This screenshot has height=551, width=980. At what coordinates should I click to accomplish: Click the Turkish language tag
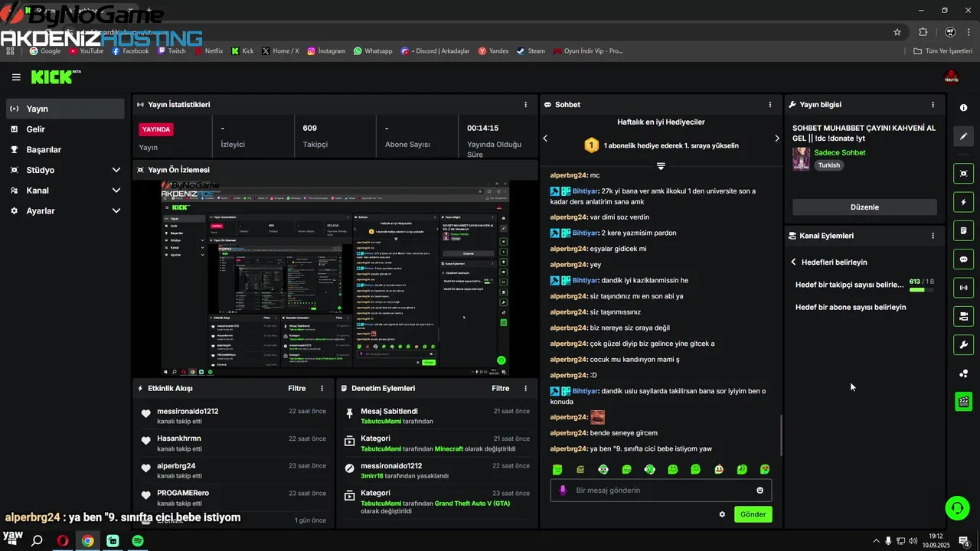[x=828, y=165]
